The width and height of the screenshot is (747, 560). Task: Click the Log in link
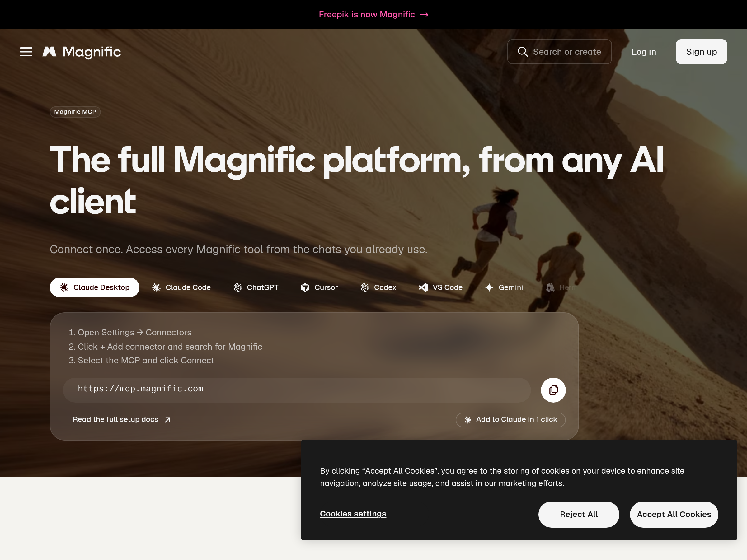644,52
